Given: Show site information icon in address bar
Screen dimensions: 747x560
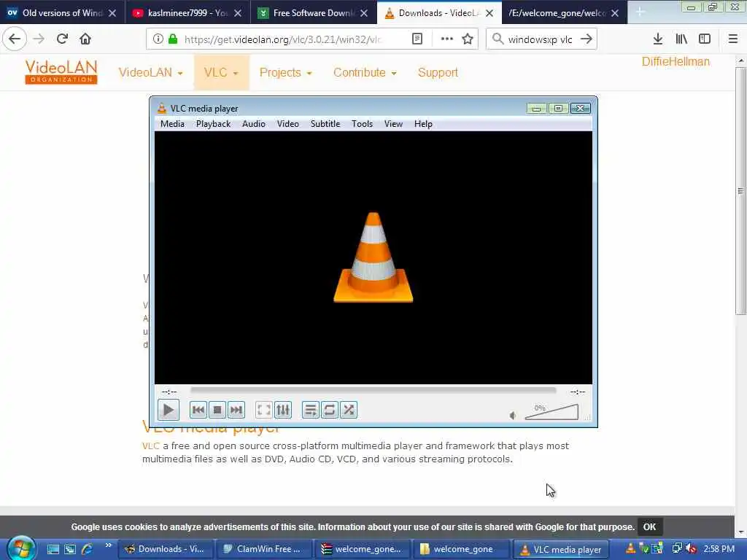Looking at the screenshot, I should coord(158,39).
